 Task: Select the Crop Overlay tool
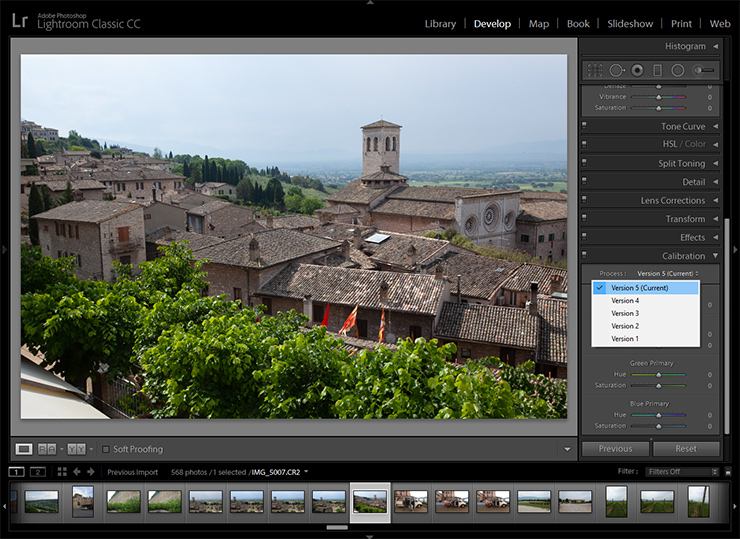[x=595, y=71]
